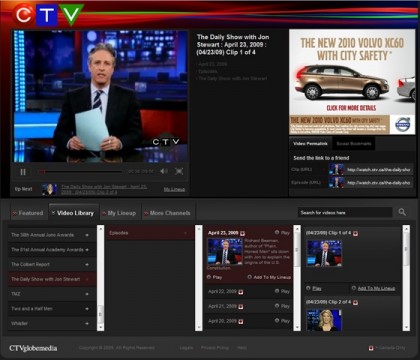Select The Colbert Report show text
This screenshot has height=360, width=420.
pos(30,264)
